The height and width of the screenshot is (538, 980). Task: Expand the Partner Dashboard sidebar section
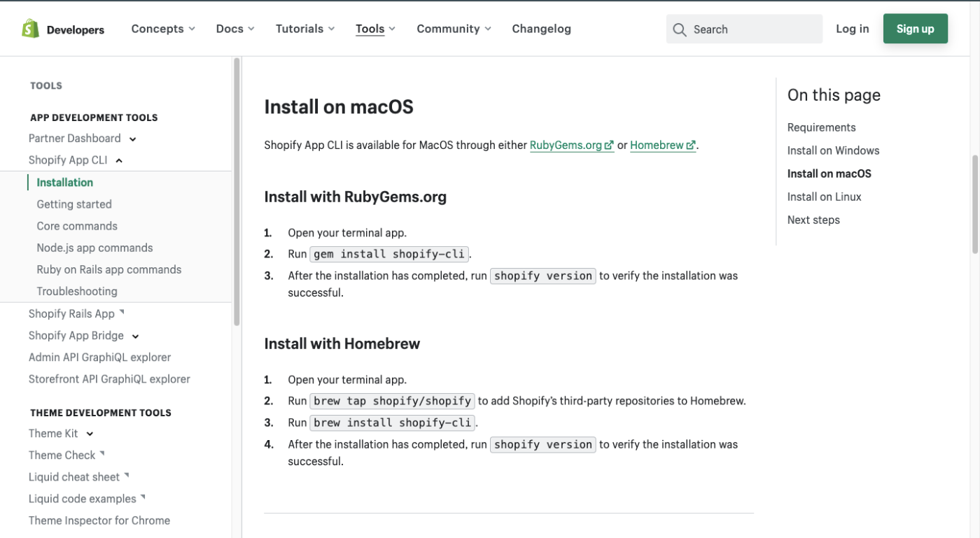coord(133,139)
